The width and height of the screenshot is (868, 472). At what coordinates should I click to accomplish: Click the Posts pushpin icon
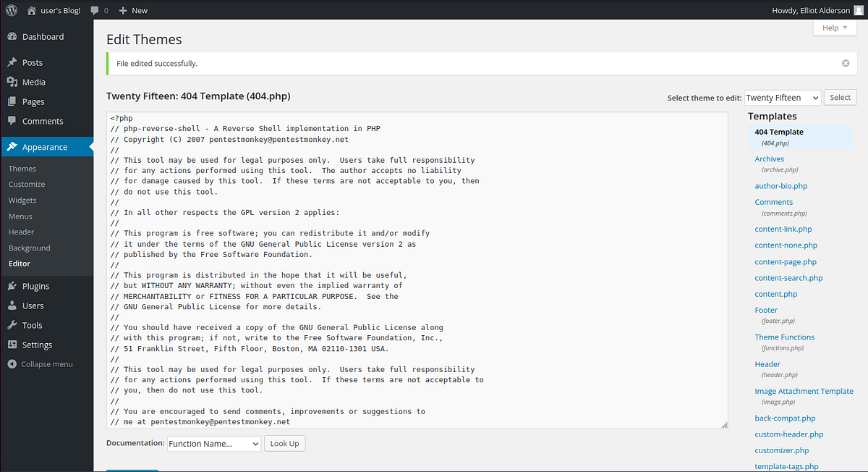(12, 62)
